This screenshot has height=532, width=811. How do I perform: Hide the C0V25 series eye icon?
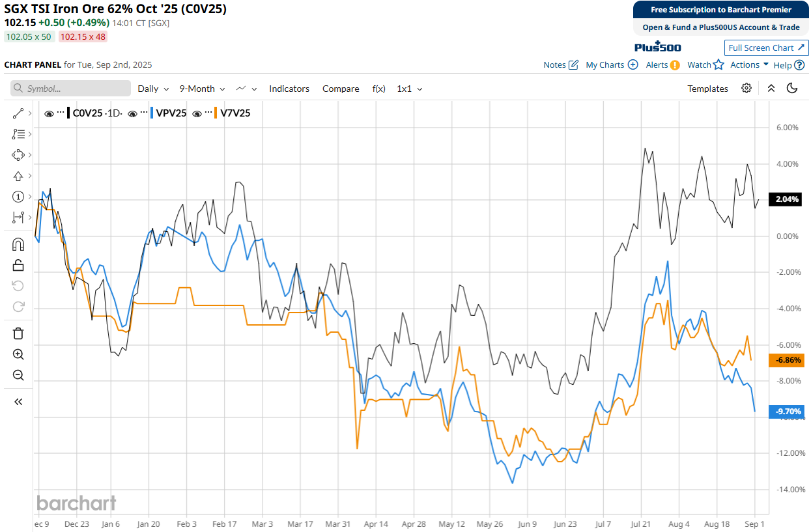click(49, 113)
